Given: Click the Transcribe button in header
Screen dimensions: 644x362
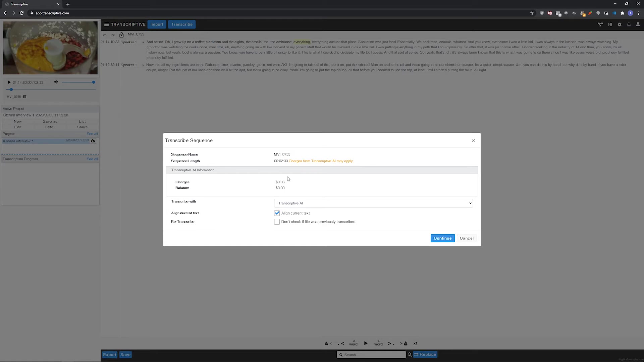Looking at the screenshot, I should [x=182, y=24].
